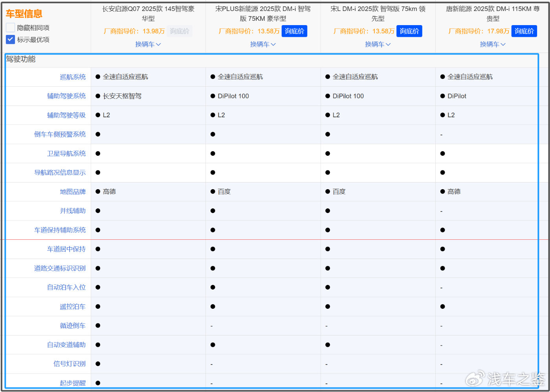The height and width of the screenshot is (392, 550).
Task: Open the 自动变道辅助 link
Action: coord(66,345)
